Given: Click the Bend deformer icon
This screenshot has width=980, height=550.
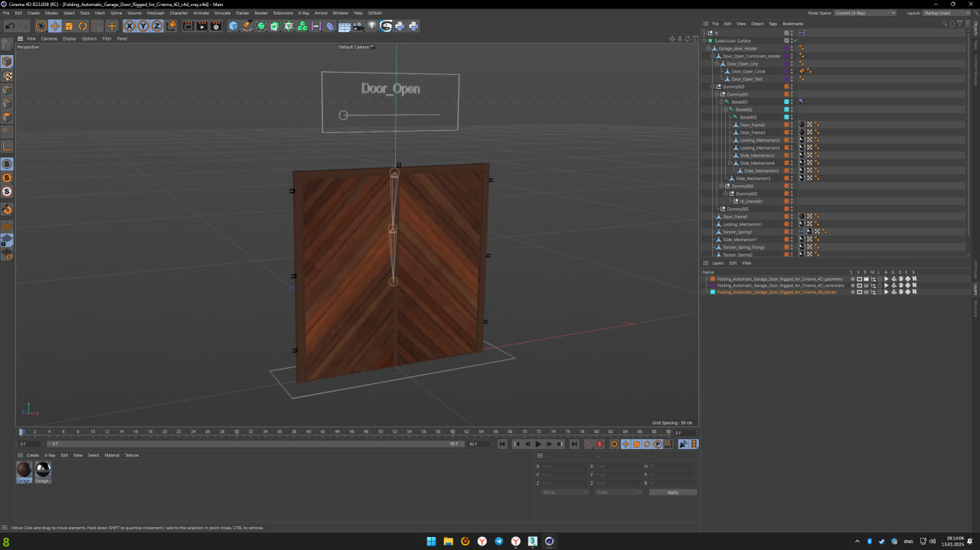Looking at the screenshot, I should coord(330,26).
